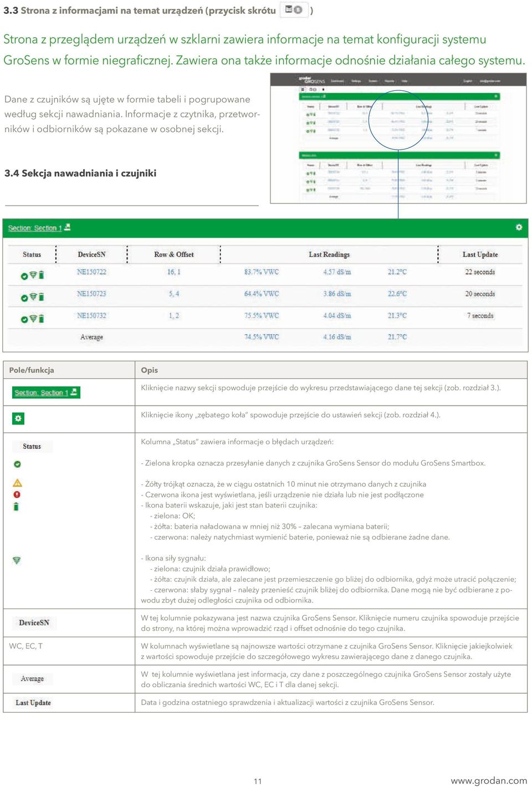Click the Last Update sample label in description table

tap(33, 703)
